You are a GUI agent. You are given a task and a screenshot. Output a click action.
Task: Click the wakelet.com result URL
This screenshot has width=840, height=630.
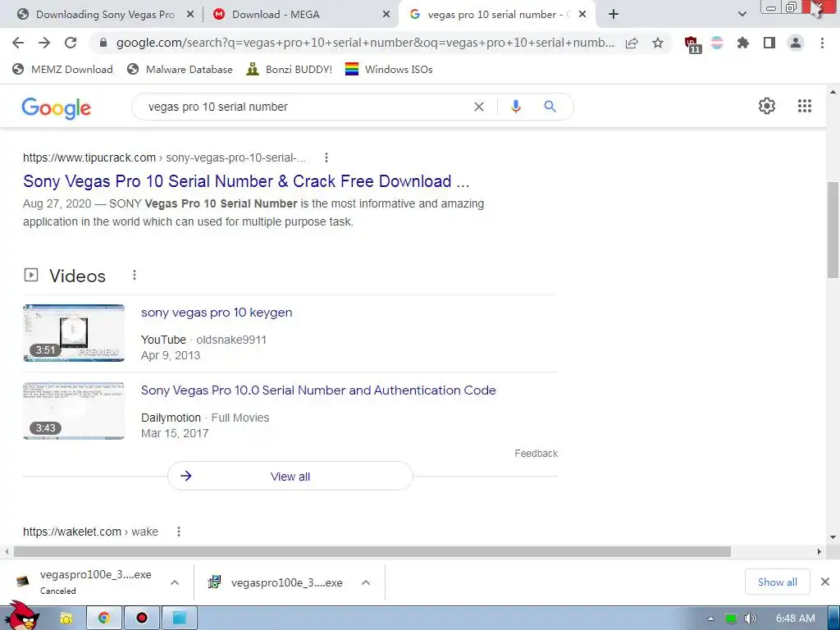click(90, 532)
